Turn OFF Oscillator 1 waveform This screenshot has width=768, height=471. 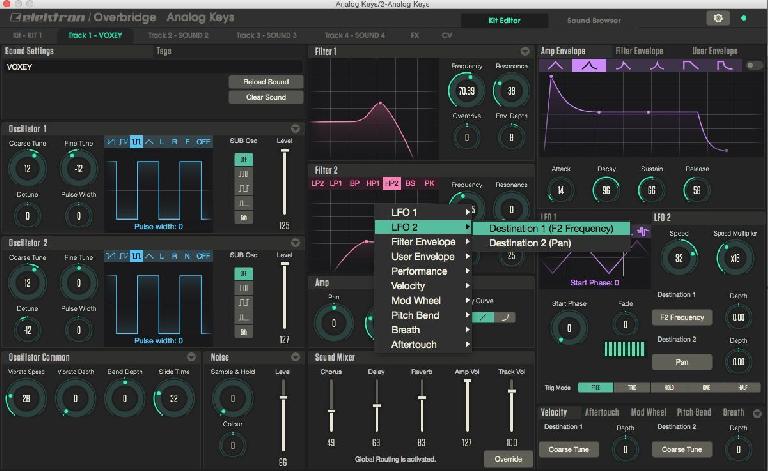203,142
